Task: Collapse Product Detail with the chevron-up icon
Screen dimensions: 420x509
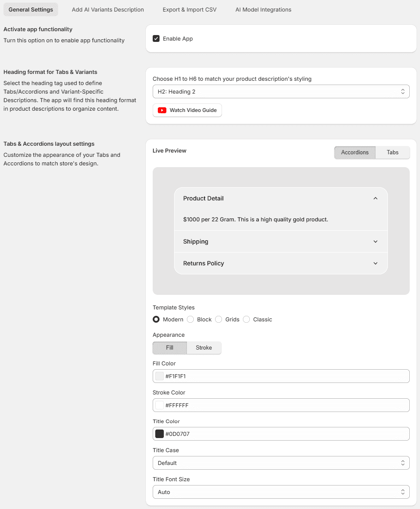Action: pos(375,198)
